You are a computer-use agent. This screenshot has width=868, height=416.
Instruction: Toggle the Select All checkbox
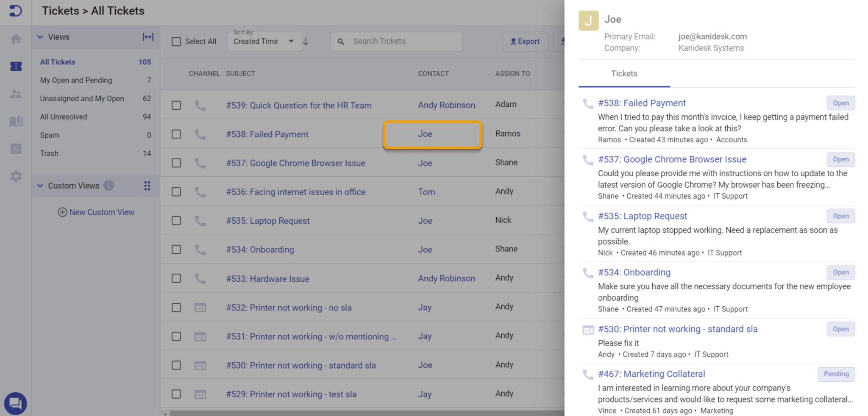(x=176, y=41)
